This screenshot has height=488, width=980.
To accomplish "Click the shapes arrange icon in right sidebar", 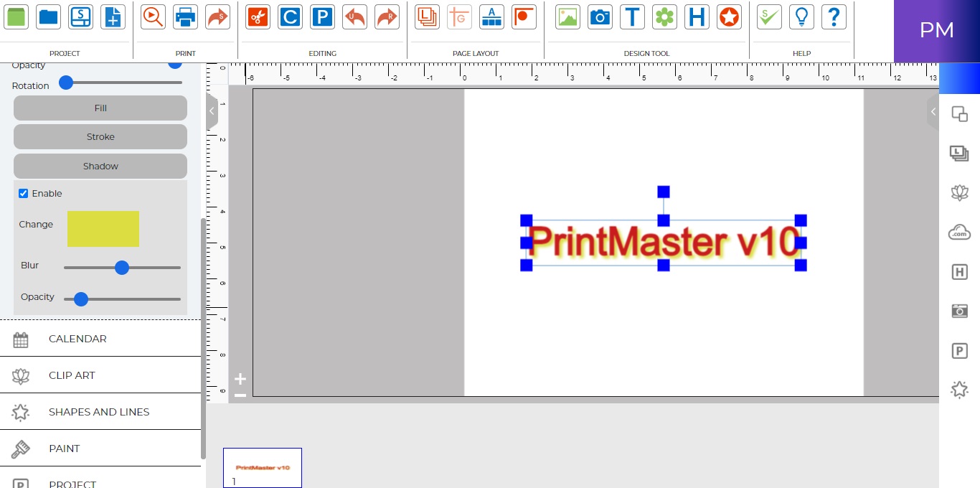I will 959,113.
